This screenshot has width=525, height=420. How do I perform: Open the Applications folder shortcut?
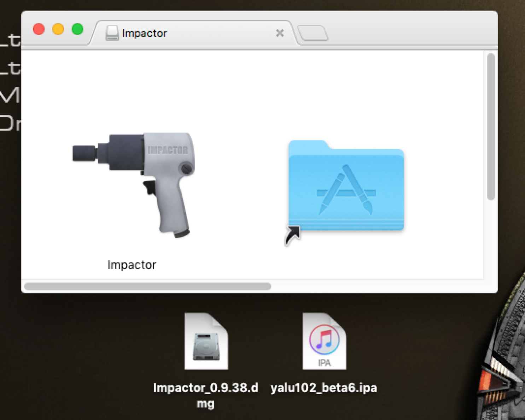345,186
